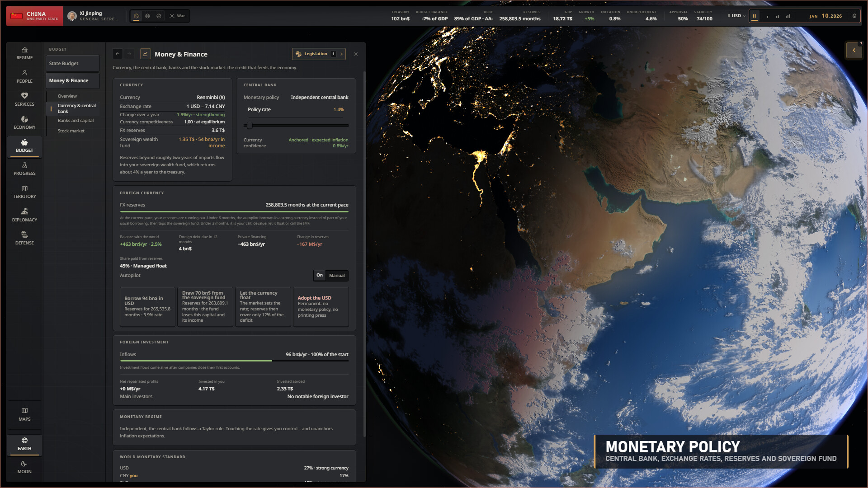Adjust the Policy rate slider handle

250,126
